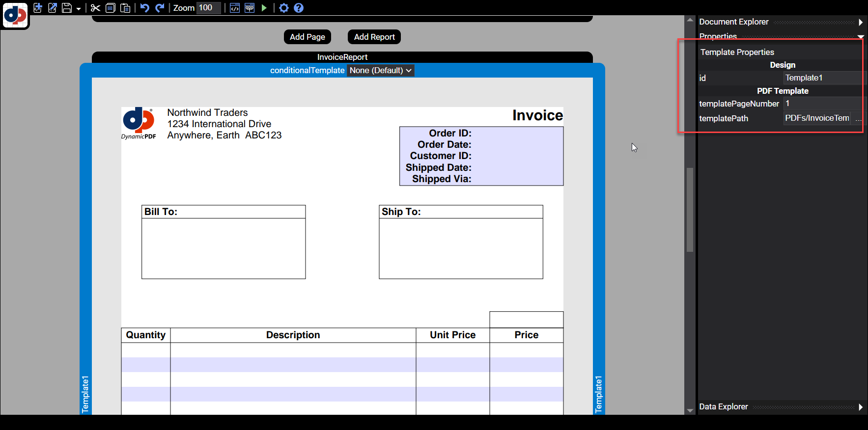
Task: Expand the Document Explorer panel
Action: click(860, 22)
